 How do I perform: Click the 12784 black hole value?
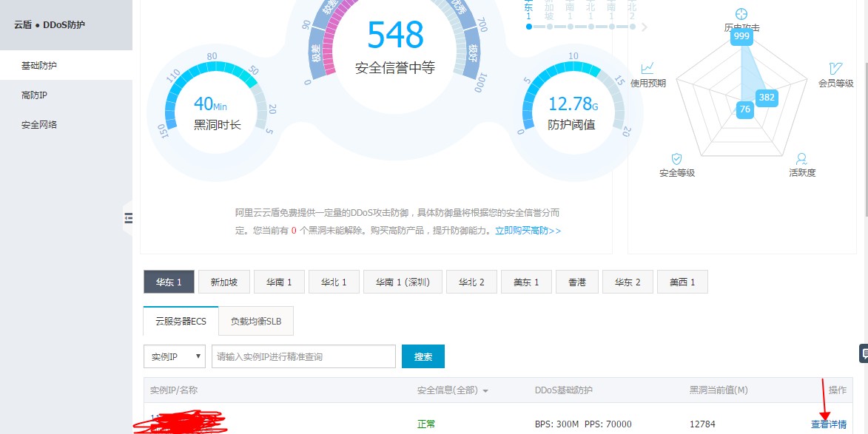point(702,424)
